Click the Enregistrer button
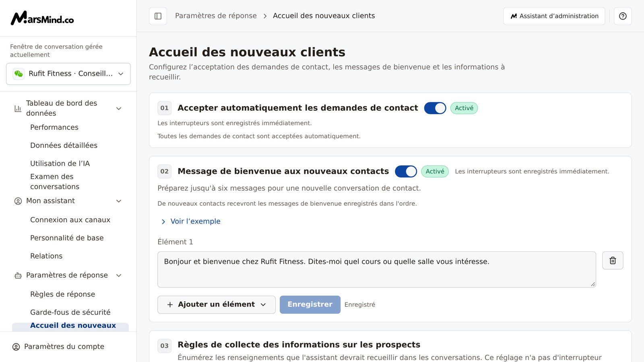644x362 pixels. [x=310, y=305]
